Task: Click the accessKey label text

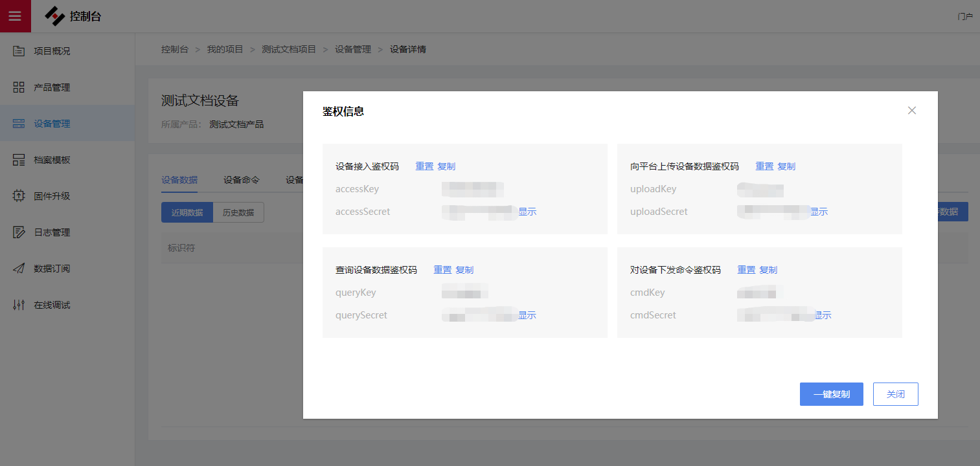Action: [x=357, y=189]
